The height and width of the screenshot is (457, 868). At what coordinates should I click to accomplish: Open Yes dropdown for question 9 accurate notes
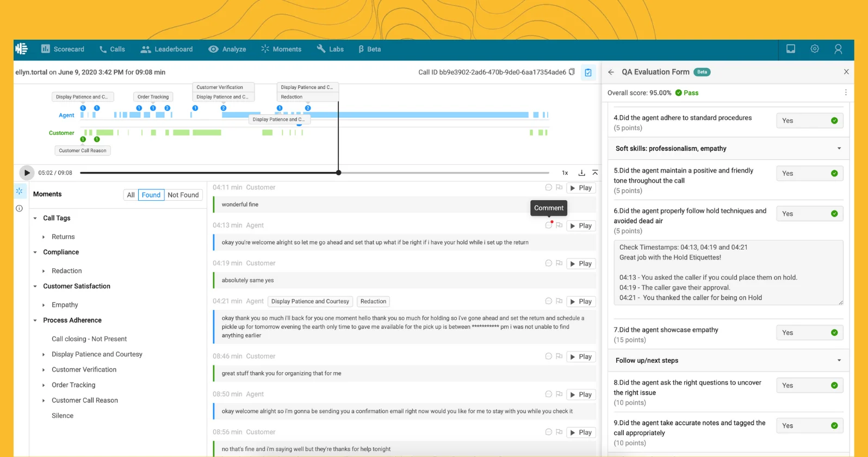[809, 426]
